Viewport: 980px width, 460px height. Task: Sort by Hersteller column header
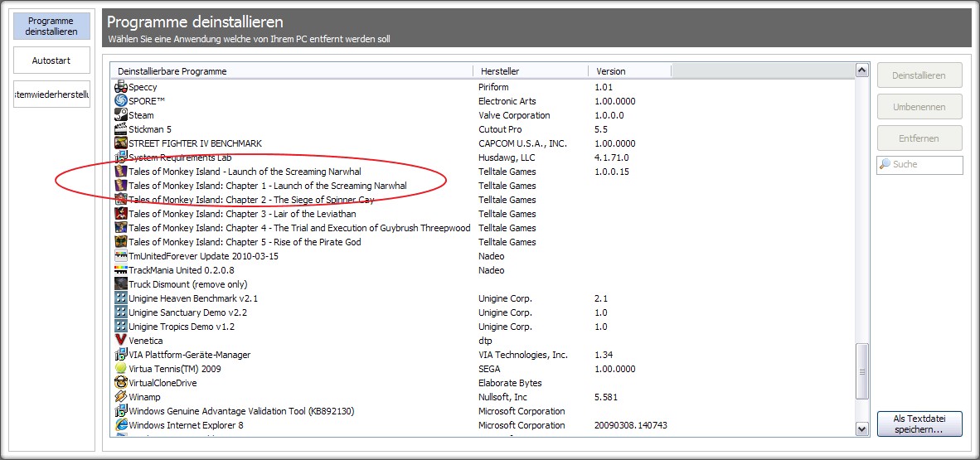pyautogui.click(x=531, y=71)
